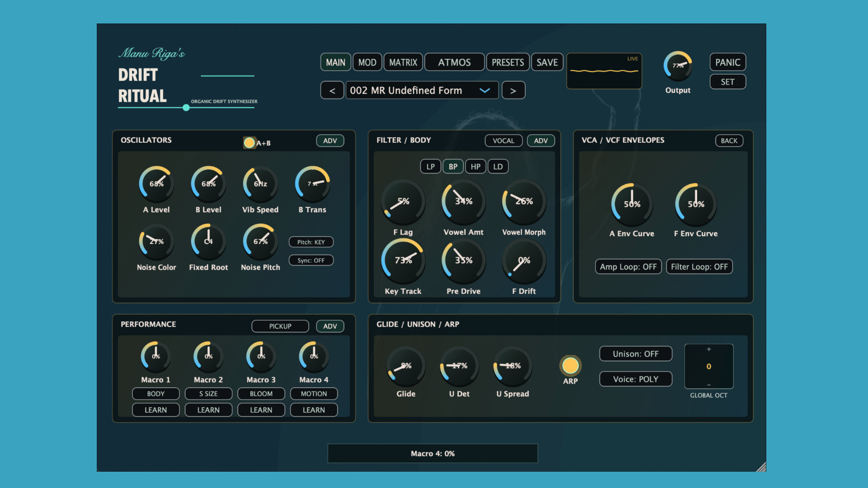Switch to the MATRIX tab
Screen dimensions: 868x488
point(403,62)
